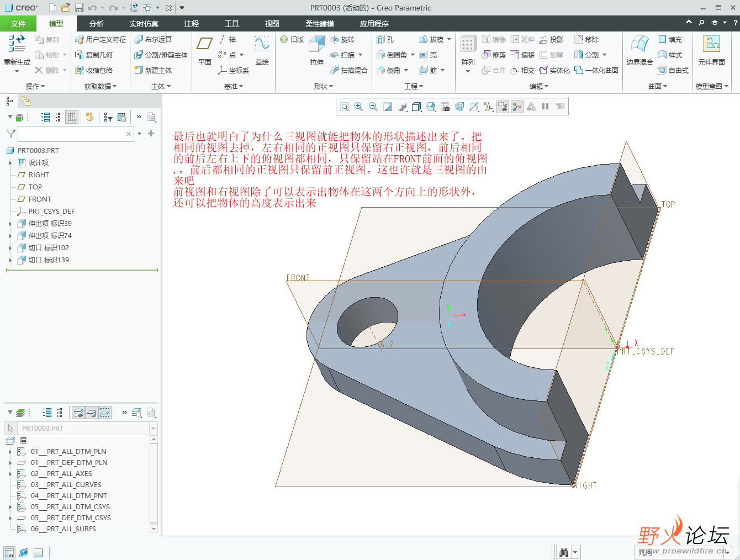
Task: Click the Boundary Blend (边界混合) tool
Action: click(x=639, y=51)
